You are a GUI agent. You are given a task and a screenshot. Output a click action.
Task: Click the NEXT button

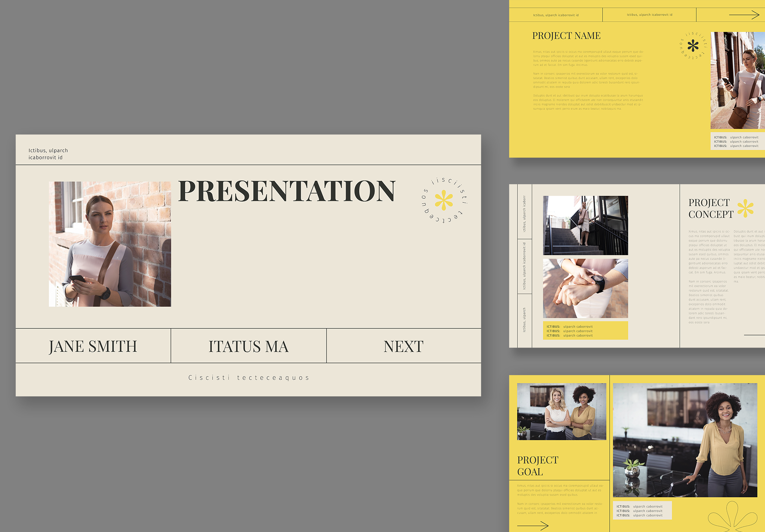(403, 346)
